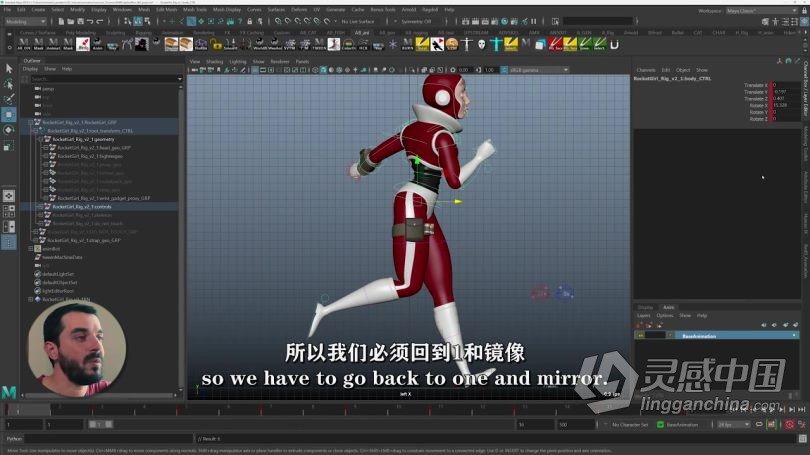The width and height of the screenshot is (810, 455).
Task: Select the arrow Select tool in toolbox
Action: click(9, 68)
